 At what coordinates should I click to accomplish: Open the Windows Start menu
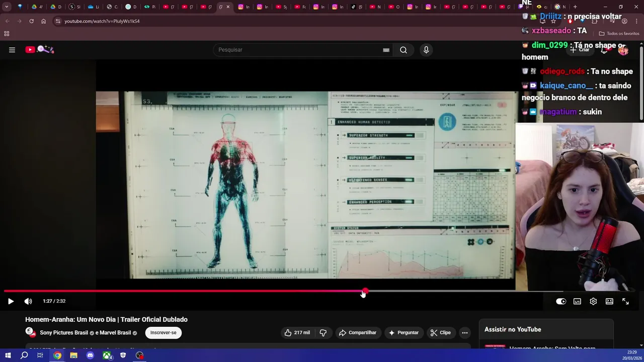(8, 355)
